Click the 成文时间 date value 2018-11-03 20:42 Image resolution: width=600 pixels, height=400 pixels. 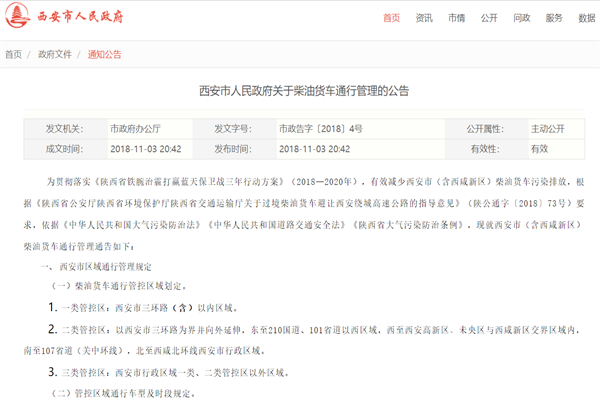145,148
